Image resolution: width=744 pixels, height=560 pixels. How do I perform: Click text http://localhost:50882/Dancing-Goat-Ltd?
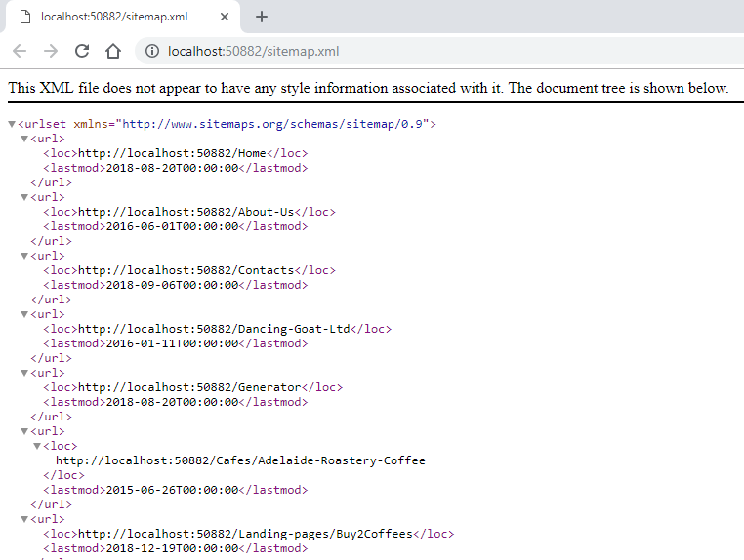(214, 329)
